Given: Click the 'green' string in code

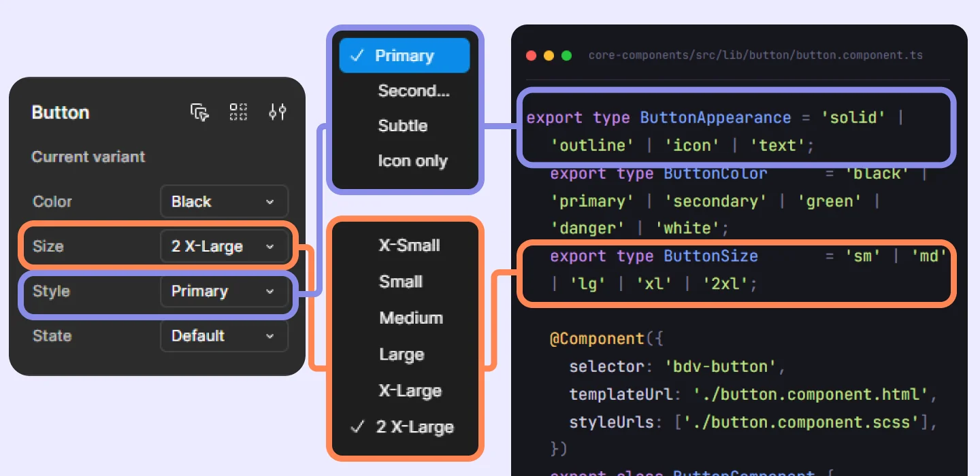Looking at the screenshot, I should coord(830,201).
